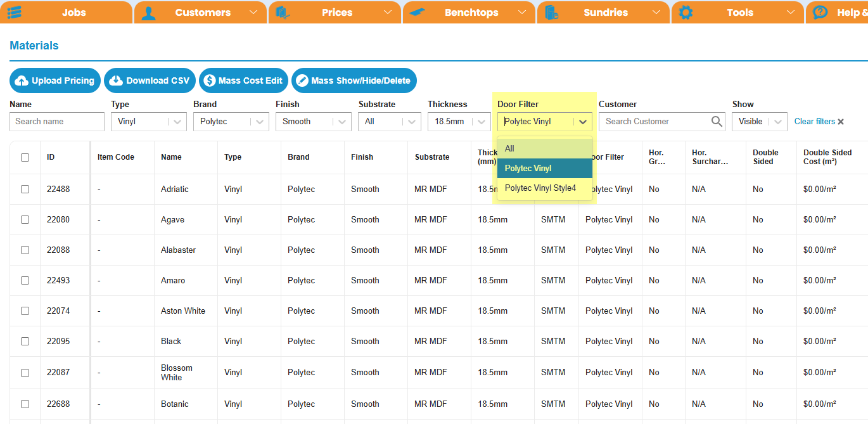This screenshot has height=424, width=868.
Task: Collapse the Door Filter dropdown arrow
Action: pos(583,122)
